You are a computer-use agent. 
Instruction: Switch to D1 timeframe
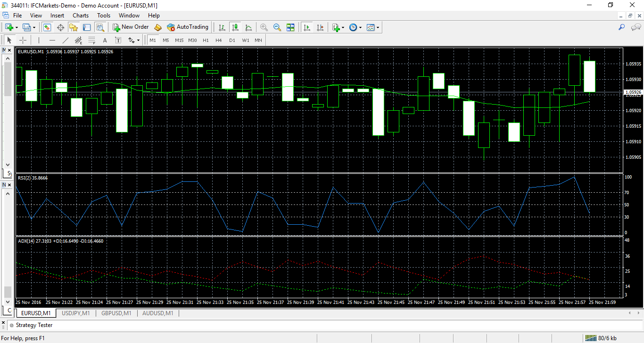(x=232, y=40)
